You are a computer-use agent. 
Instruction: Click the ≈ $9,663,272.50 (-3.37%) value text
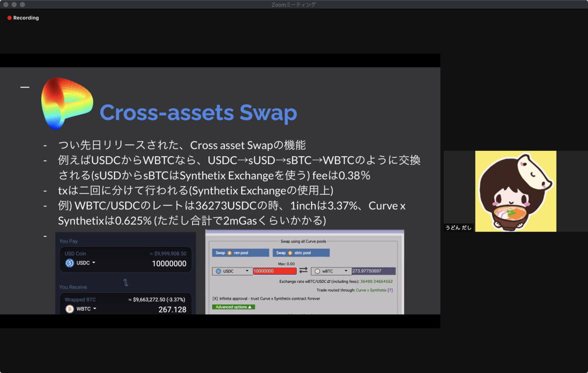click(157, 299)
